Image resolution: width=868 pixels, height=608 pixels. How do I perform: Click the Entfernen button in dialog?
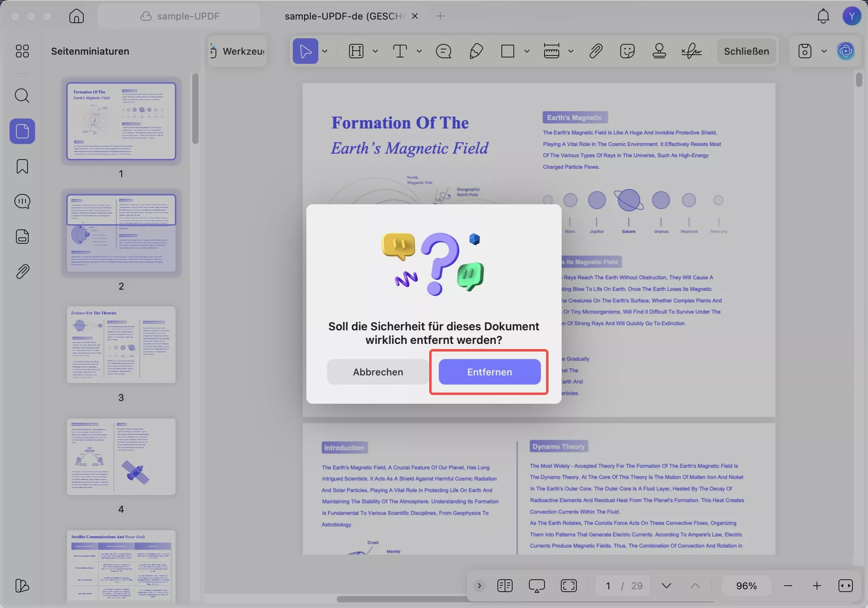(489, 372)
